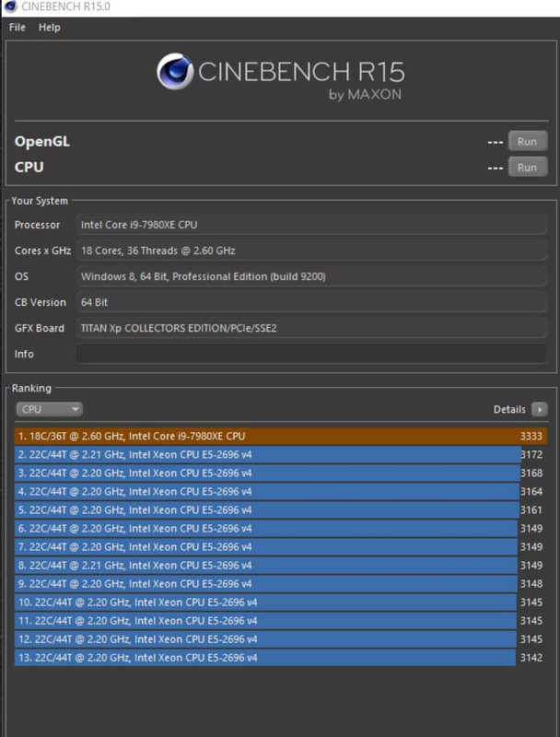Viewport: 560px width, 737px height.
Task: Select ranking entry 4 scoring 3164
Action: [281, 492]
